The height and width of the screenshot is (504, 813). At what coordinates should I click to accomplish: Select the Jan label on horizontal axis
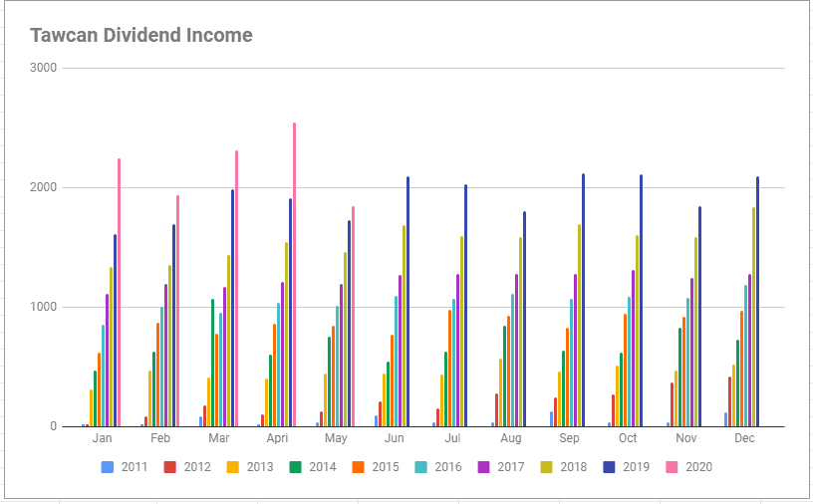pos(102,438)
